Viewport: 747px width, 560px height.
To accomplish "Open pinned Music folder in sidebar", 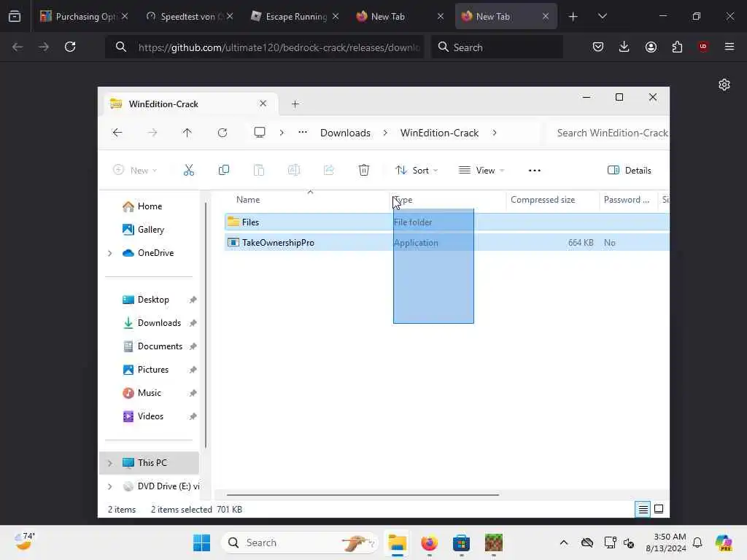I will [x=149, y=393].
